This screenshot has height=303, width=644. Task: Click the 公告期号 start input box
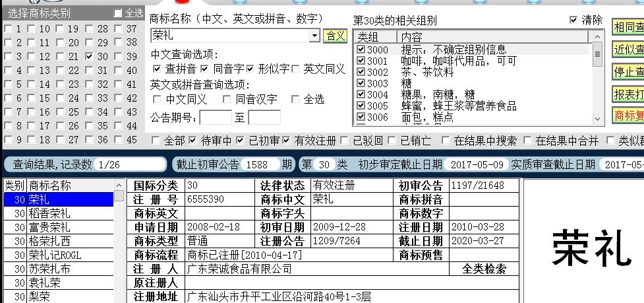(216, 118)
